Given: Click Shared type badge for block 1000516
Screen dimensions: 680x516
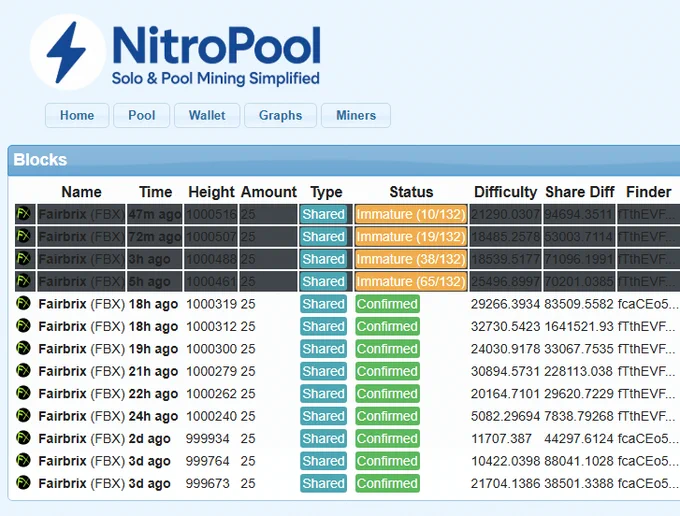Looking at the screenshot, I should point(324,214).
